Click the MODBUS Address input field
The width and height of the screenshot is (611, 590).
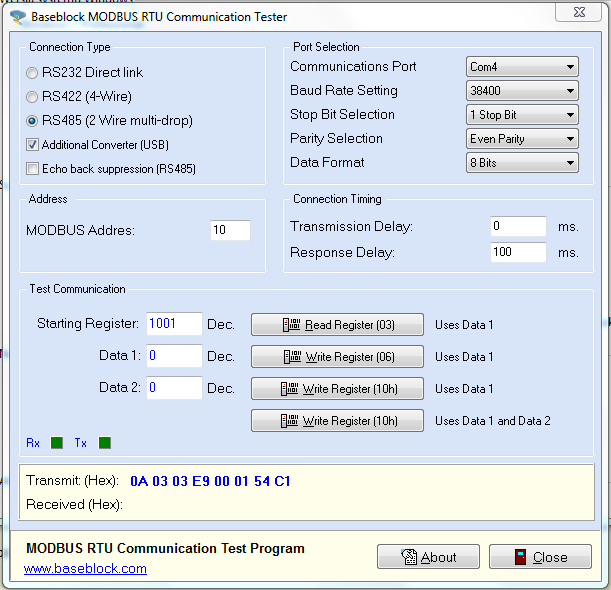pos(230,230)
